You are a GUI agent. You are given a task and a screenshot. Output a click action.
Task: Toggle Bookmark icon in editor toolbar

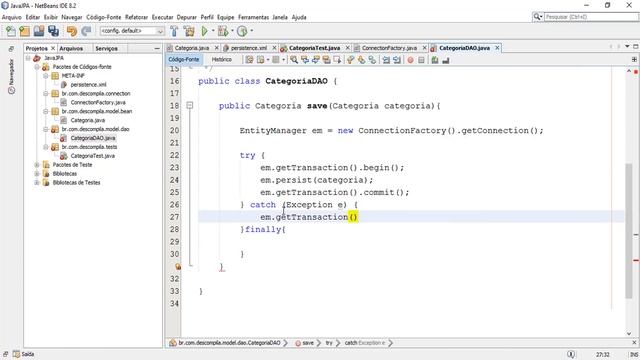point(372,60)
